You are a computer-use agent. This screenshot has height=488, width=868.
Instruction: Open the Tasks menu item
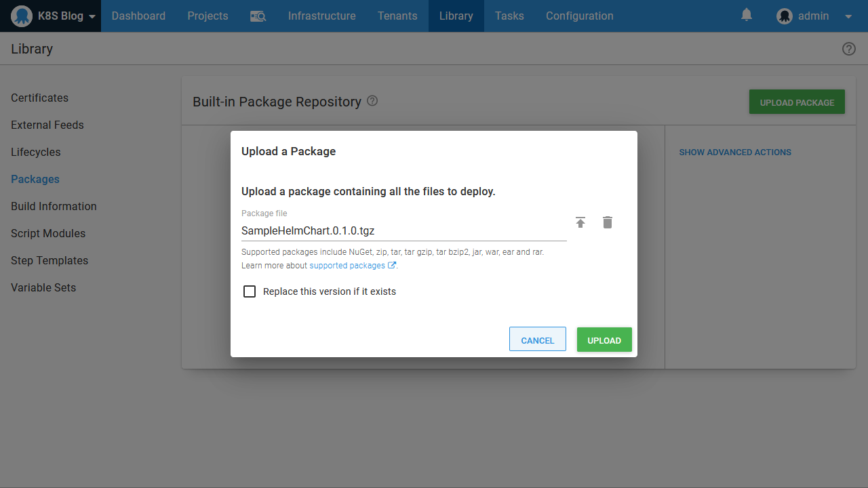[x=509, y=16]
